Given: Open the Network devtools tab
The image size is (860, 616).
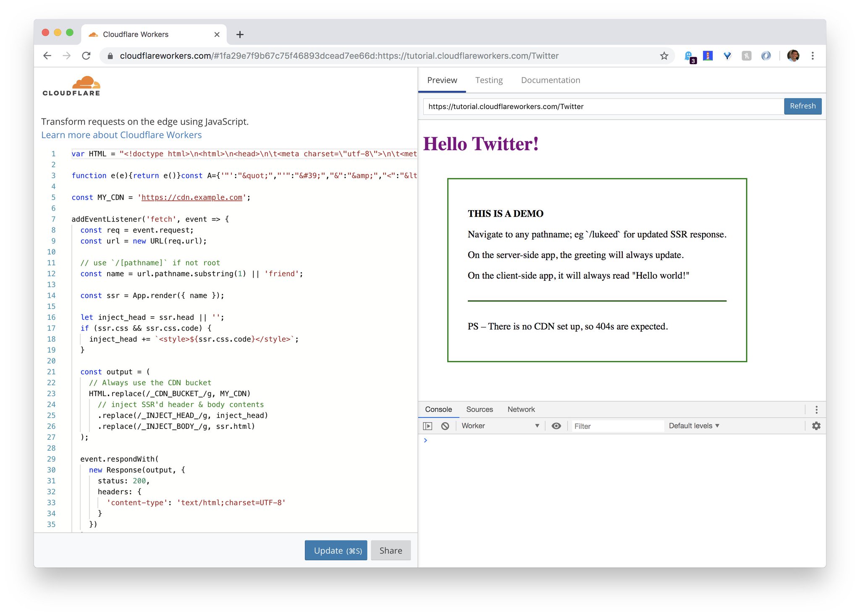Looking at the screenshot, I should tap(521, 410).
